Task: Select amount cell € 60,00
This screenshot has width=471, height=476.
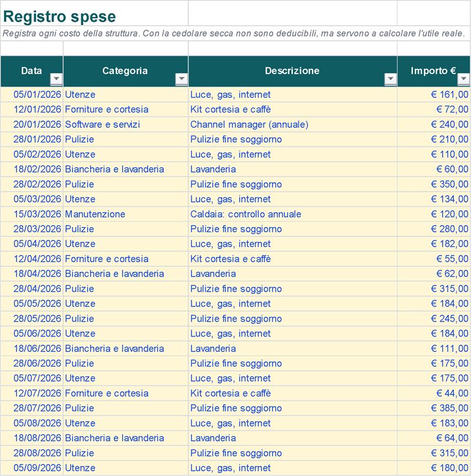Action: pos(434,169)
